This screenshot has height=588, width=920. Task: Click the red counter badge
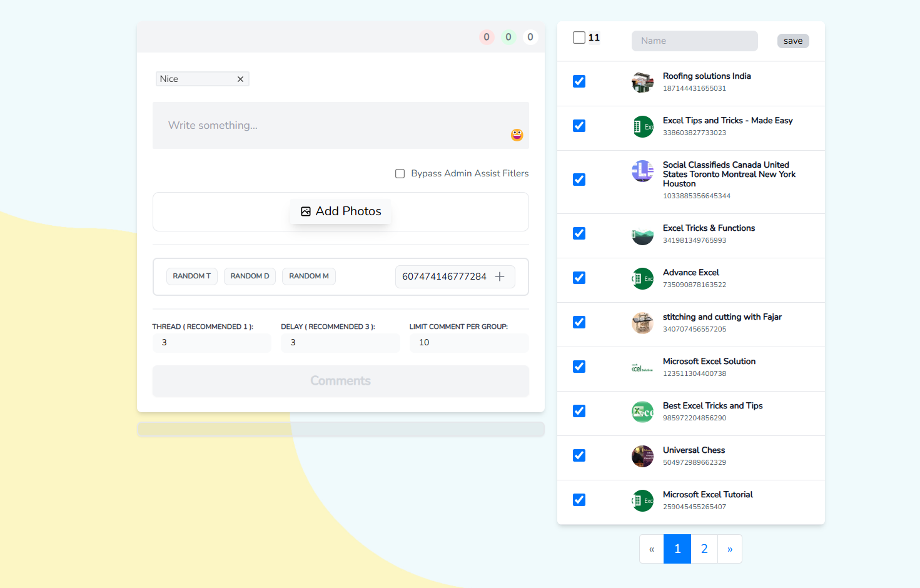tap(487, 37)
